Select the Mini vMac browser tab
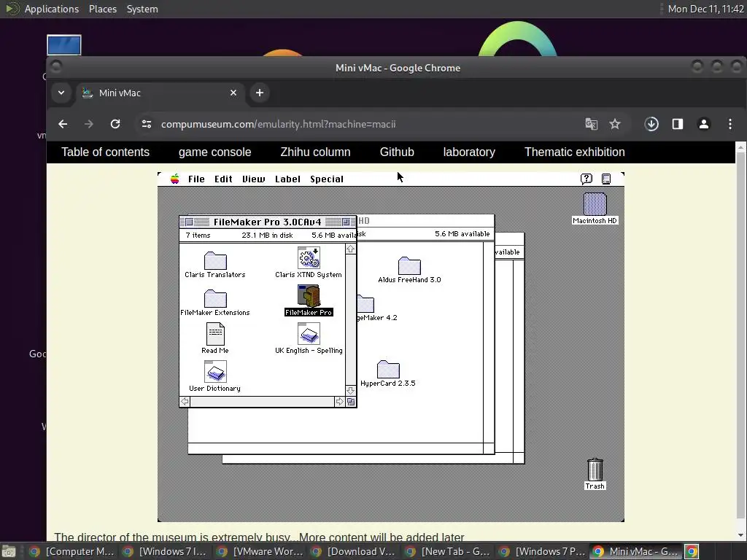The height and width of the screenshot is (560, 747). pyautogui.click(x=160, y=93)
